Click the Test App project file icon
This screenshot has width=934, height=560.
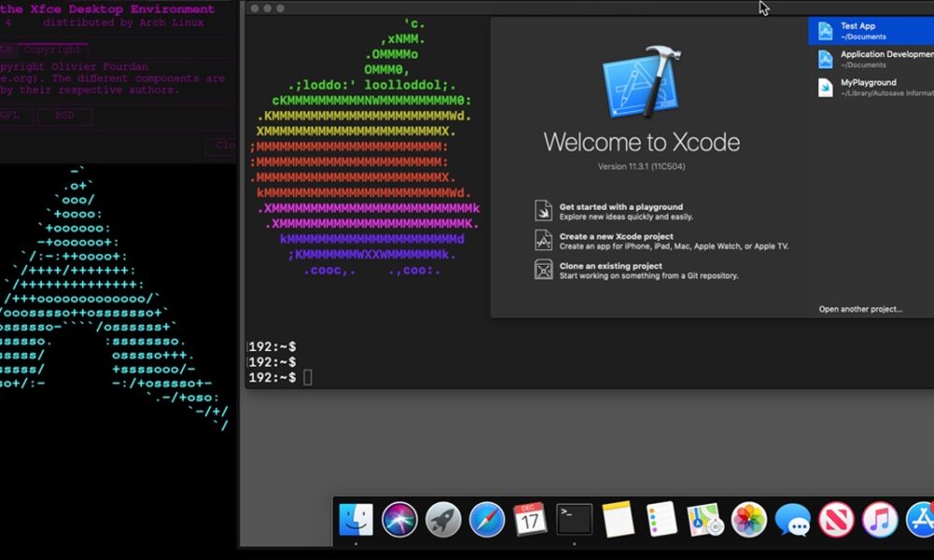pos(825,31)
